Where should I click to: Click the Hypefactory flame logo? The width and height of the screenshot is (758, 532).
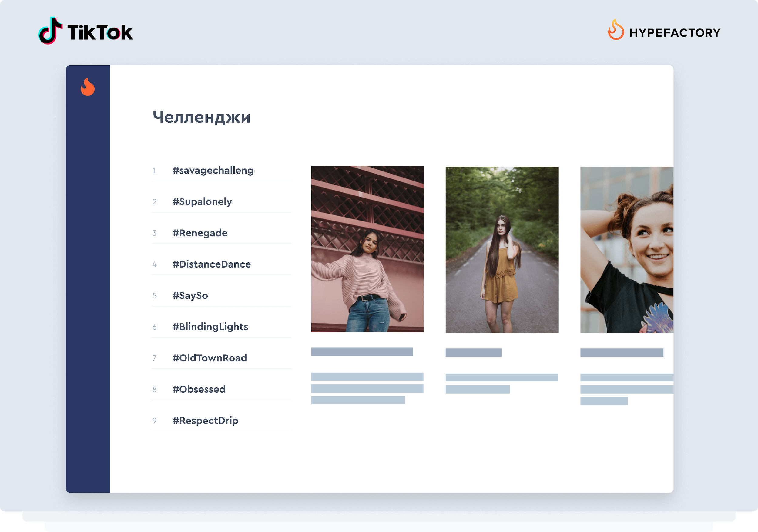click(616, 29)
